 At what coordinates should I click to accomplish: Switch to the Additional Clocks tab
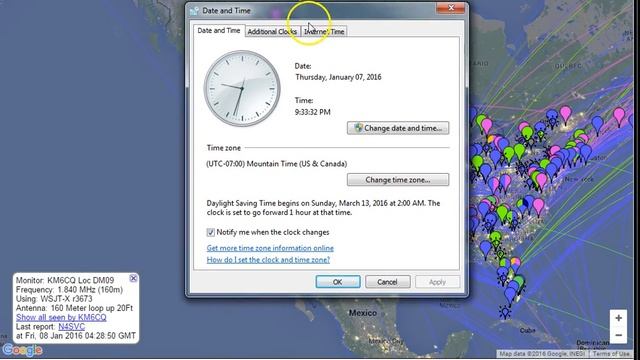pos(272,31)
